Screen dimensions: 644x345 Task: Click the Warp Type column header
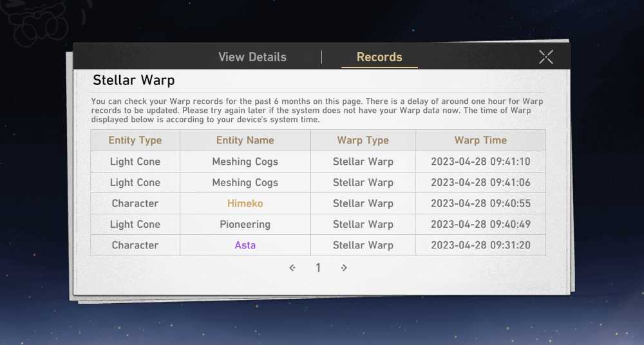[363, 140]
